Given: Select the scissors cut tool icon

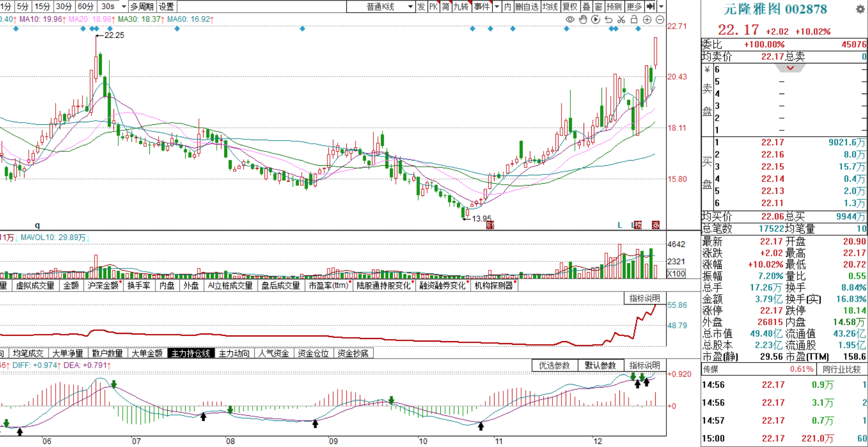Looking at the screenshot, I should (x=621, y=19).
